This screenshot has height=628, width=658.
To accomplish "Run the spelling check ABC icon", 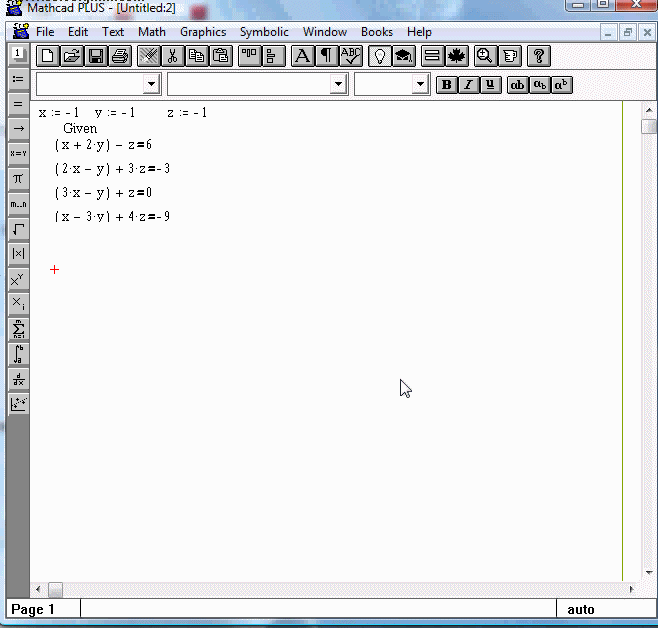I will [350, 56].
